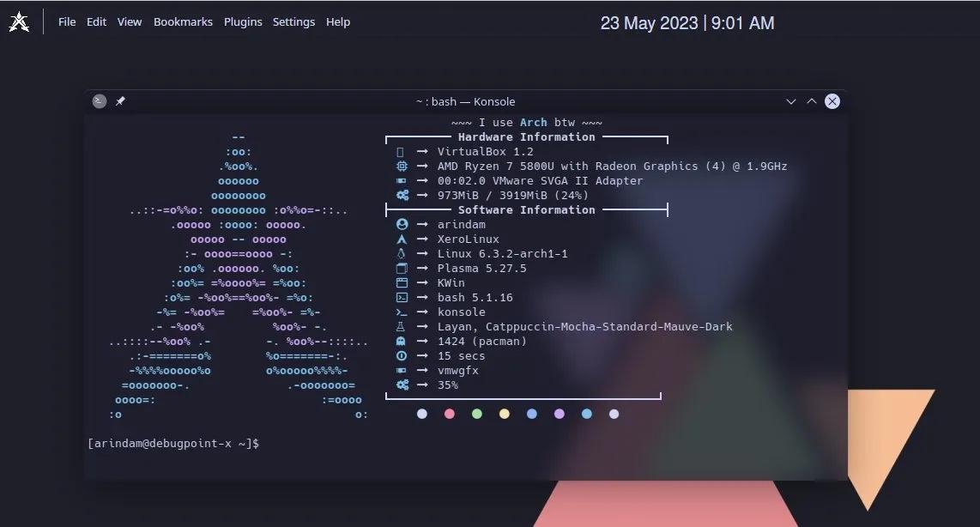This screenshot has height=527, width=980.
Task: Select the red color swatch in the terminal
Action: [x=449, y=414]
